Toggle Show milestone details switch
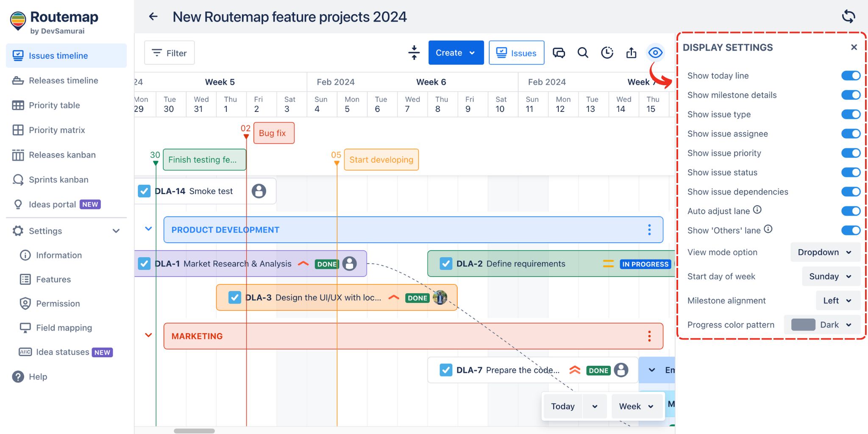The image size is (868, 434). pos(850,95)
